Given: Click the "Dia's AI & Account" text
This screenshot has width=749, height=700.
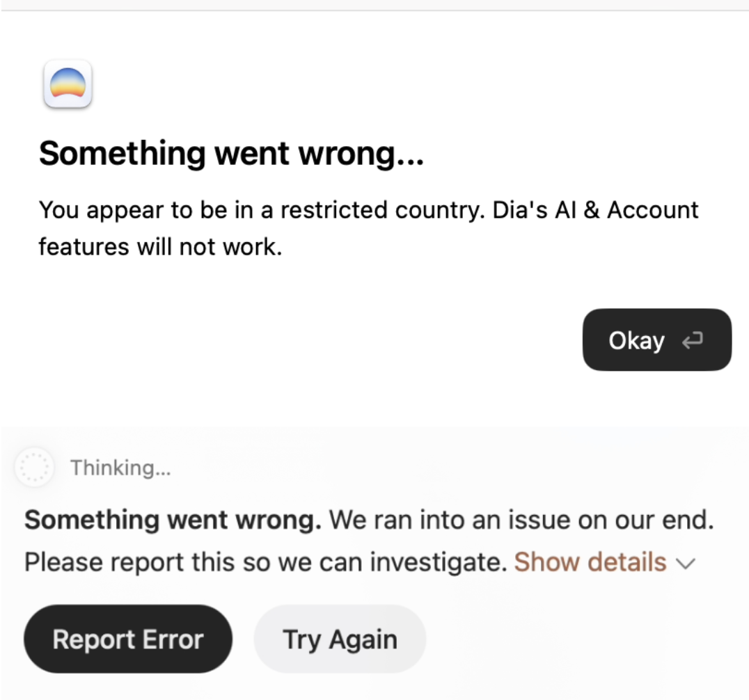Looking at the screenshot, I should [595, 209].
